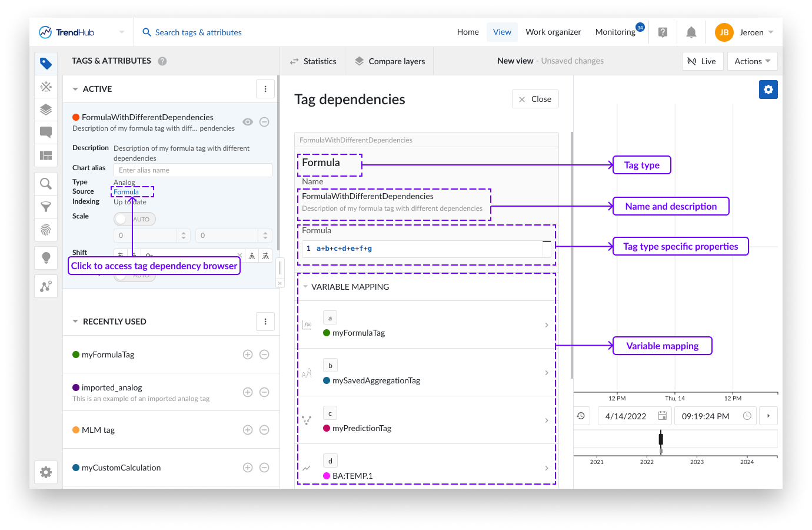Close the Tag dependencies panel
Screen dimensions: 812x530
pos(535,99)
